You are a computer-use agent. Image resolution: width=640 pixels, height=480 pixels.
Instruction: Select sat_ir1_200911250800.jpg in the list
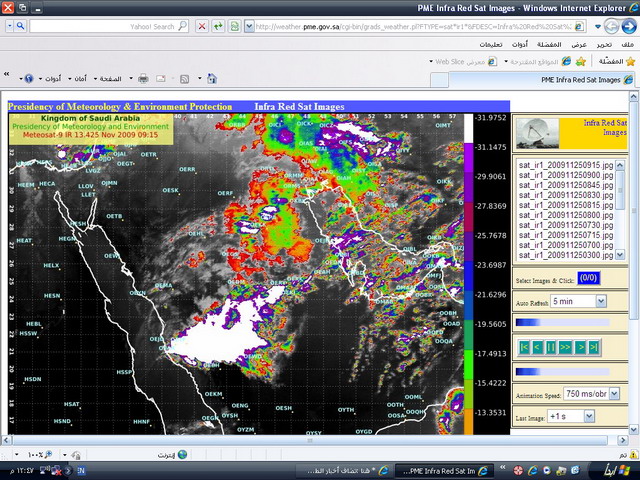[x=566, y=215]
